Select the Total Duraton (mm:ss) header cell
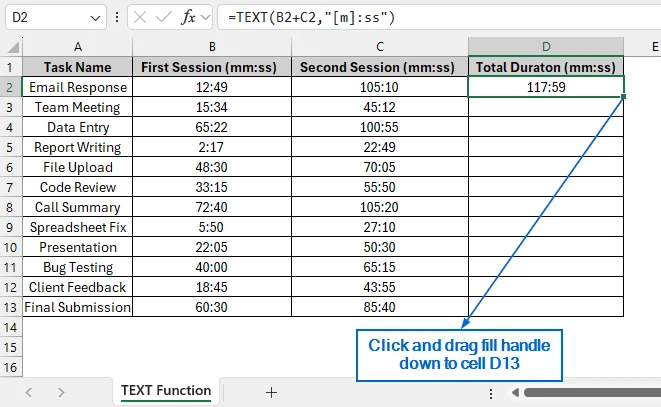Screen dimensions: 661x407 [x=546, y=67]
